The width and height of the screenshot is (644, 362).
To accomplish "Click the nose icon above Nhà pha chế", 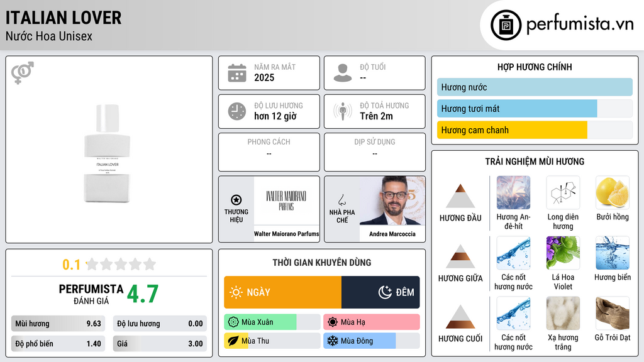I will pos(341,200).
